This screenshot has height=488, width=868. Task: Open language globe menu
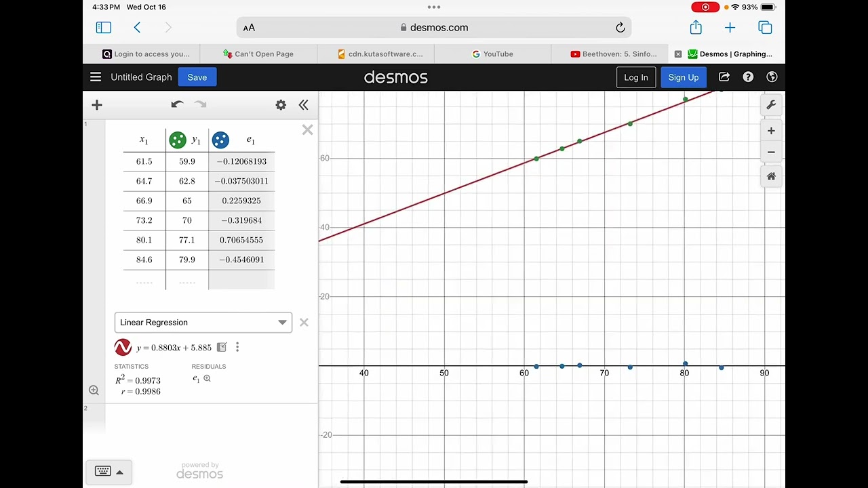coord(772,77)
